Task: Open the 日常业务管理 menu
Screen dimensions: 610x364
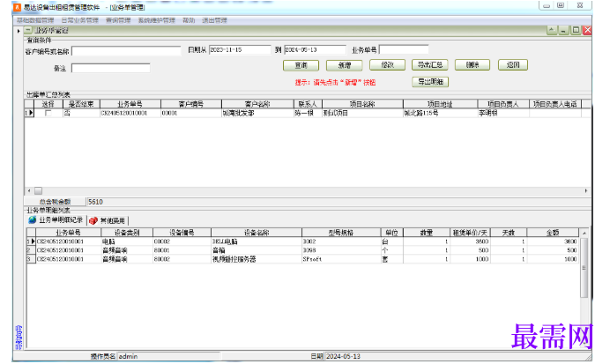Action: point(80,20)
